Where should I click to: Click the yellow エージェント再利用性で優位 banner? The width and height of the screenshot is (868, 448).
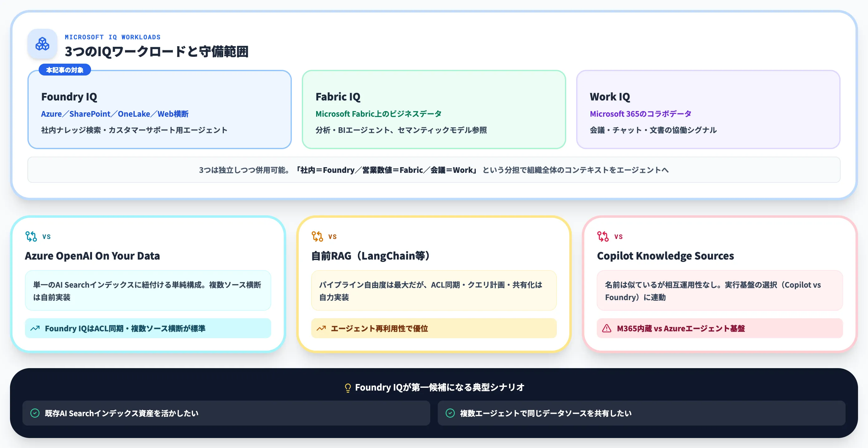434,328
